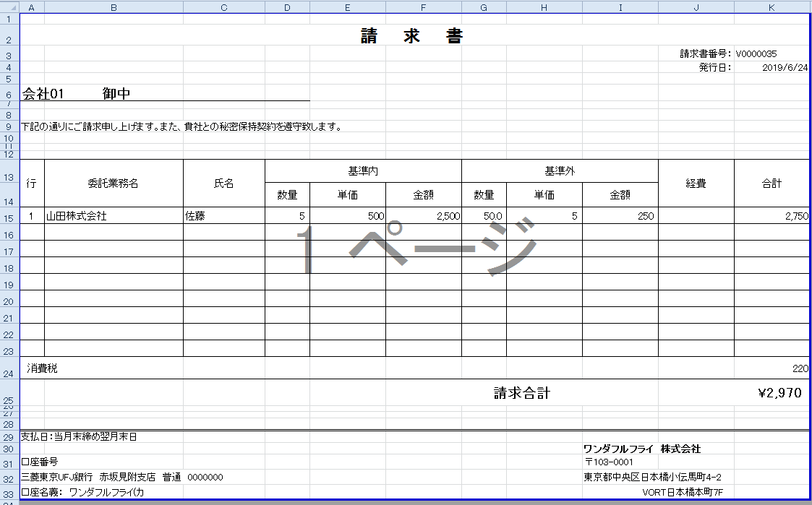The width and height of the screenshot is (812, 505).
Task: Click 金額 under 基準外
Action: tap(620, 195)
